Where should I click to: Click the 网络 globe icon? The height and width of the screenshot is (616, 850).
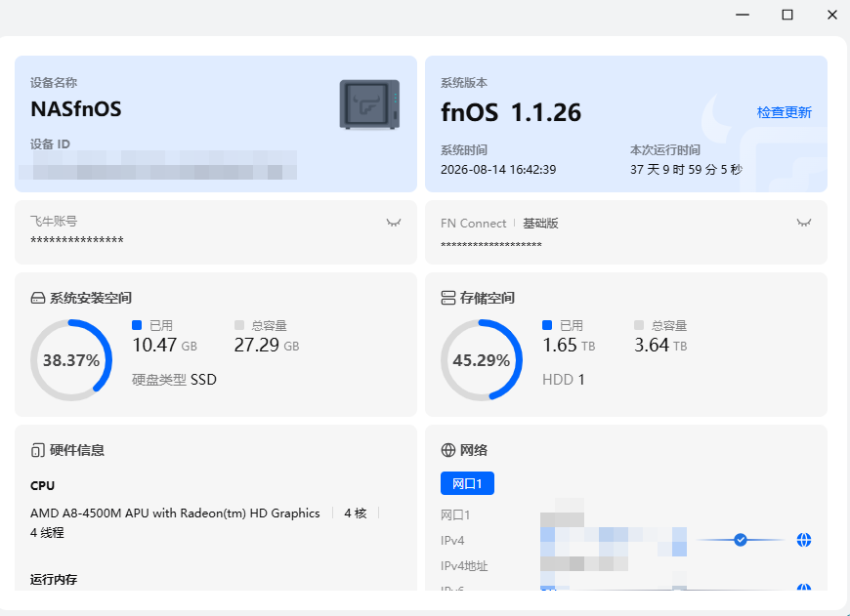tap(448, 450)
